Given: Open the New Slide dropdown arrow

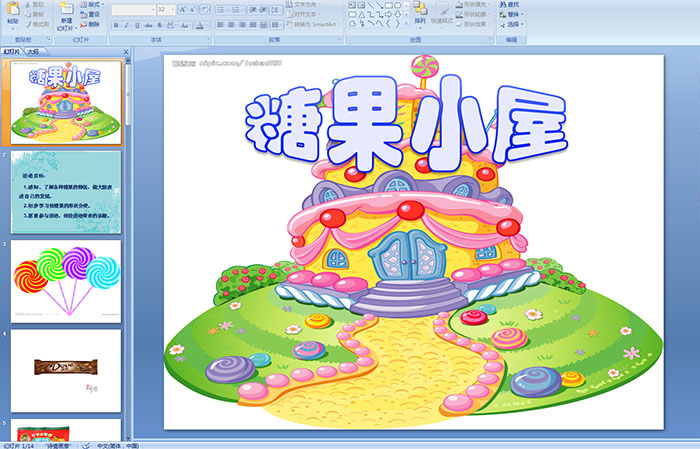Looking at the screenshot, I should click(x=76, y=28).
